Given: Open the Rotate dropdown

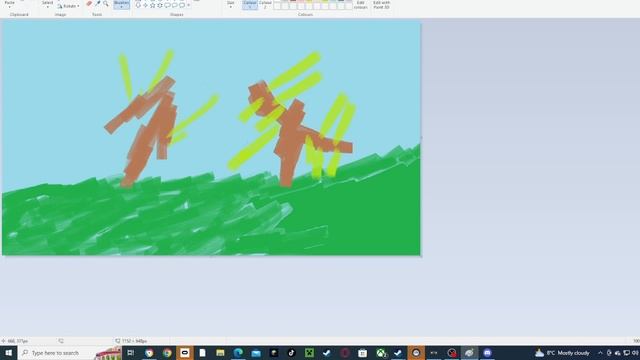Looking at the screenshot, I should [69, 6].
